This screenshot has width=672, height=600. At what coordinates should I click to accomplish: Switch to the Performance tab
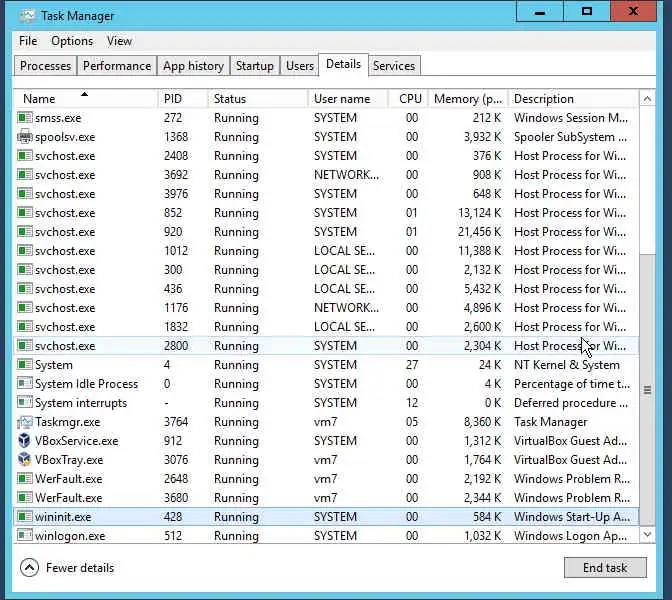click(x=117, y=66)
